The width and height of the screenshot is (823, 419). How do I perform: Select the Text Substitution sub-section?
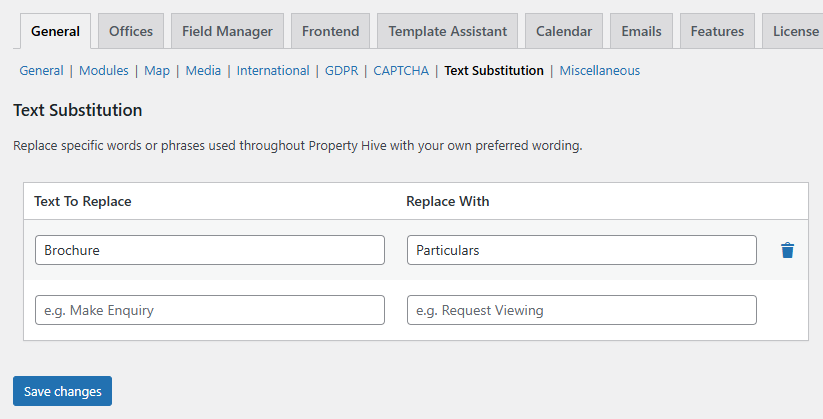[x=494, y=70]
